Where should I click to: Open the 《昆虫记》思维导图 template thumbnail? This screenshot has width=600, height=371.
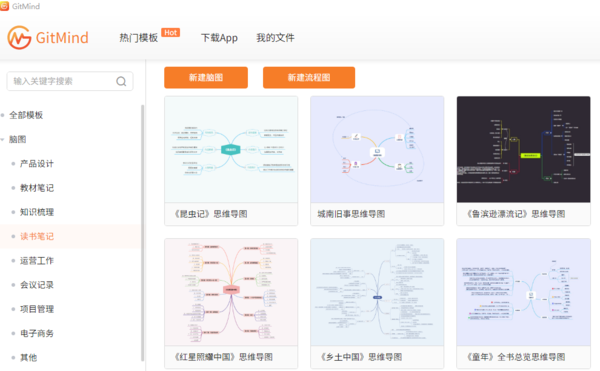[231, 150]
